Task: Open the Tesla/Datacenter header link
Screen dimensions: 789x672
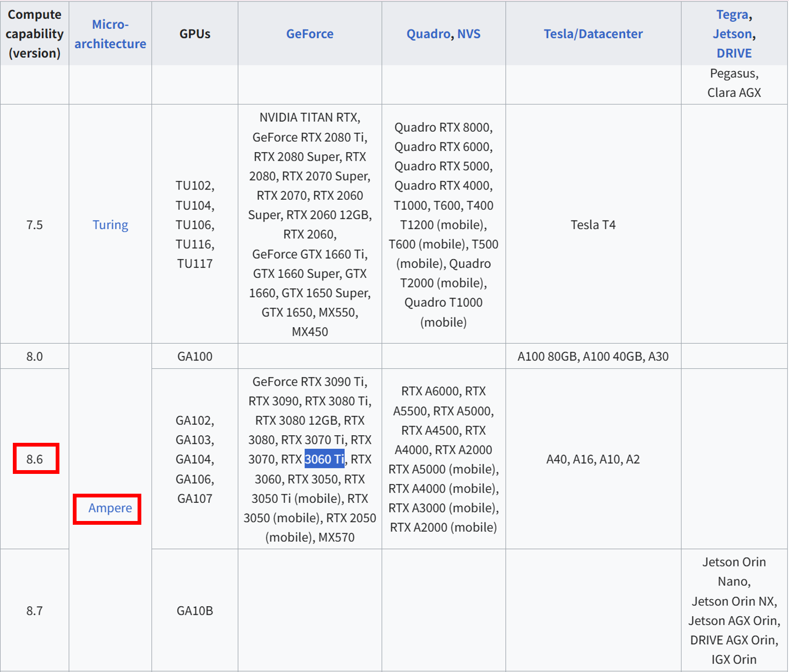Action: click(593, 34)
